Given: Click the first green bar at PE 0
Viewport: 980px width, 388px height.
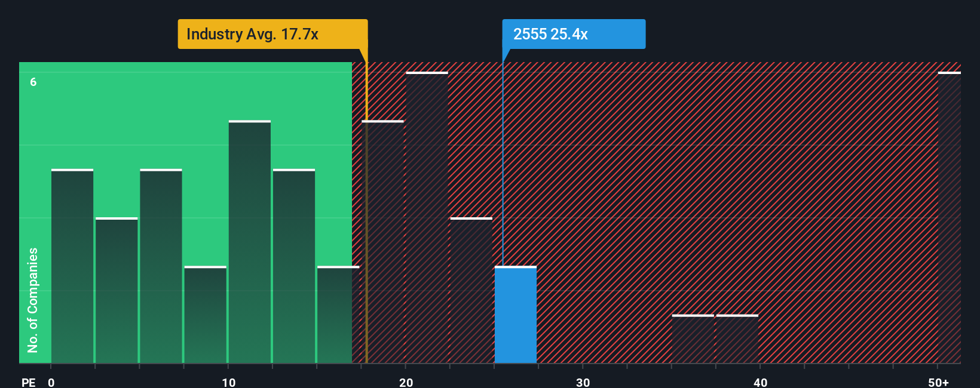Looking at the screenshot, I should pos(72,266).
